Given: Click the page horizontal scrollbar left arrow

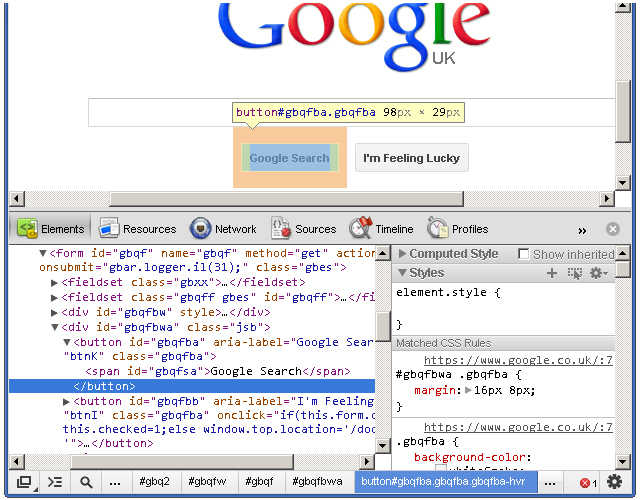Looking at the screenshot, I should (17, 198).
